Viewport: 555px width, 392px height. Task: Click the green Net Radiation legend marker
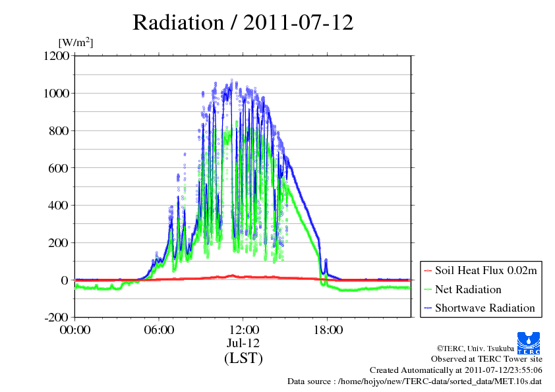pyautogui.click(x=428, y=290)
